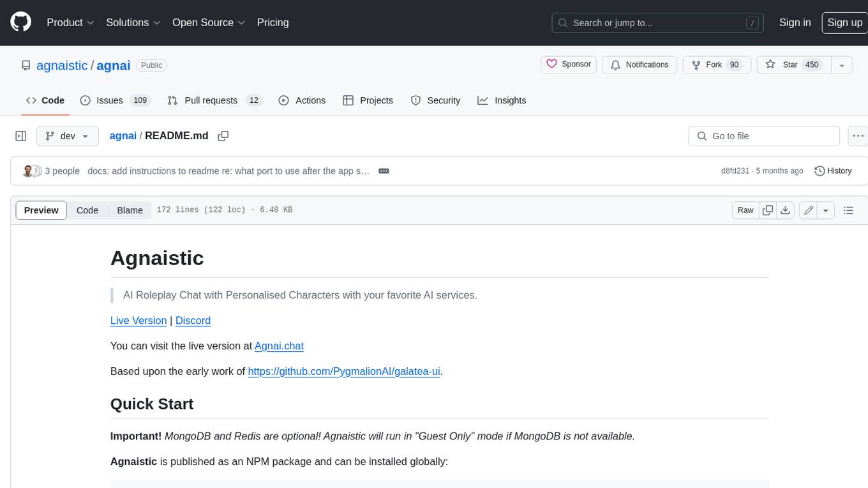Select the Code view
Image resolution: width=868 pixels, height=488 pixels.
(x=87, y=210)
